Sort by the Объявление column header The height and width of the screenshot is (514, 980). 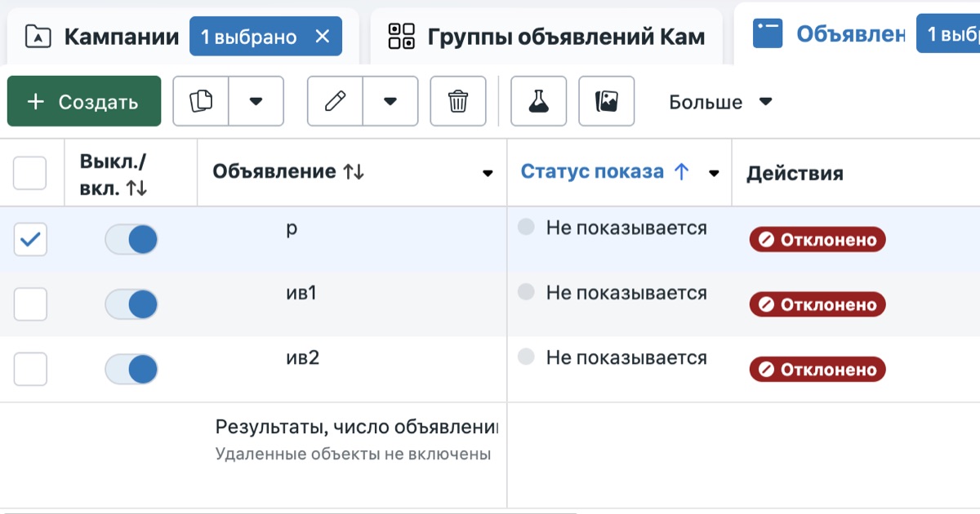click(x=288, y=171)
